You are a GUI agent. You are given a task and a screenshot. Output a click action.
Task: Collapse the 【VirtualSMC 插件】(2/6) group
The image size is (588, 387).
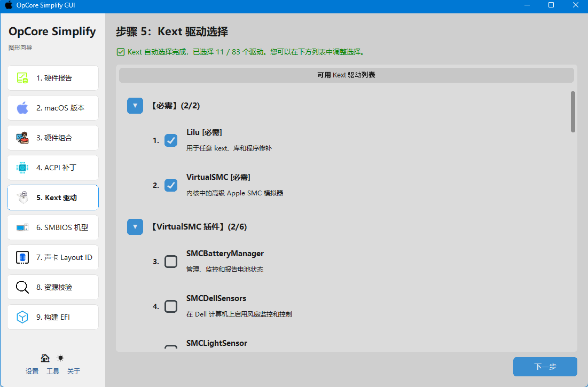135,227
